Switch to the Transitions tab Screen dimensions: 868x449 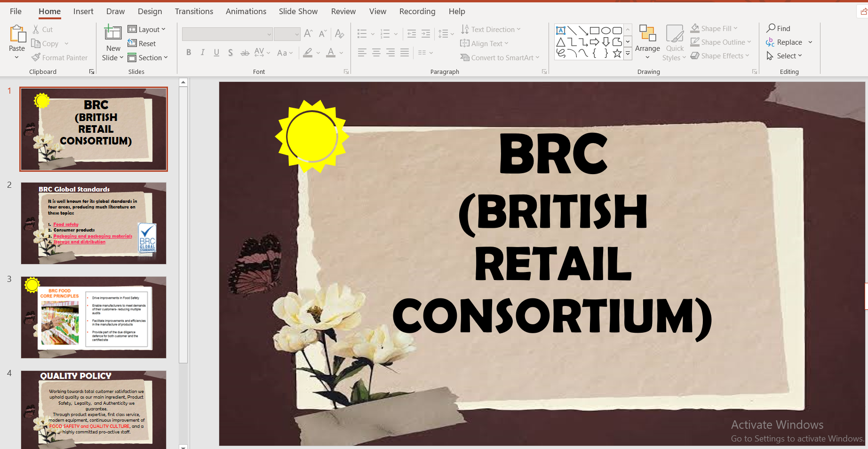[194, 11]
